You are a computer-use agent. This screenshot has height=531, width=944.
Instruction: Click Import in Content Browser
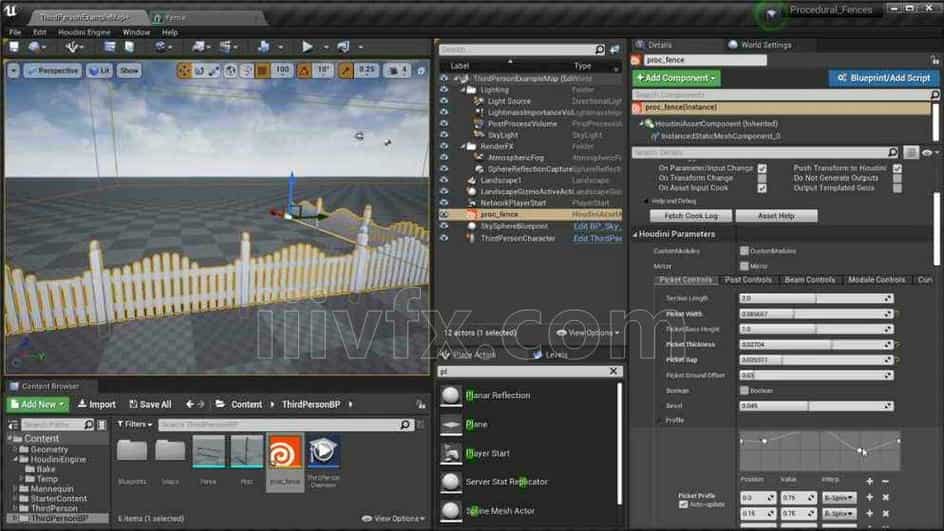(97, 405)
